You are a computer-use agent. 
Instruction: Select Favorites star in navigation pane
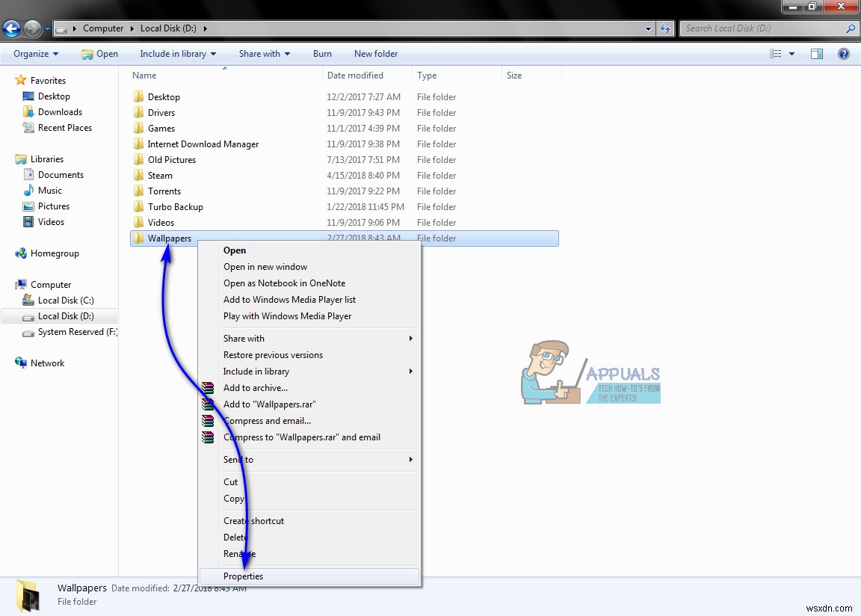tap(21, 80)
